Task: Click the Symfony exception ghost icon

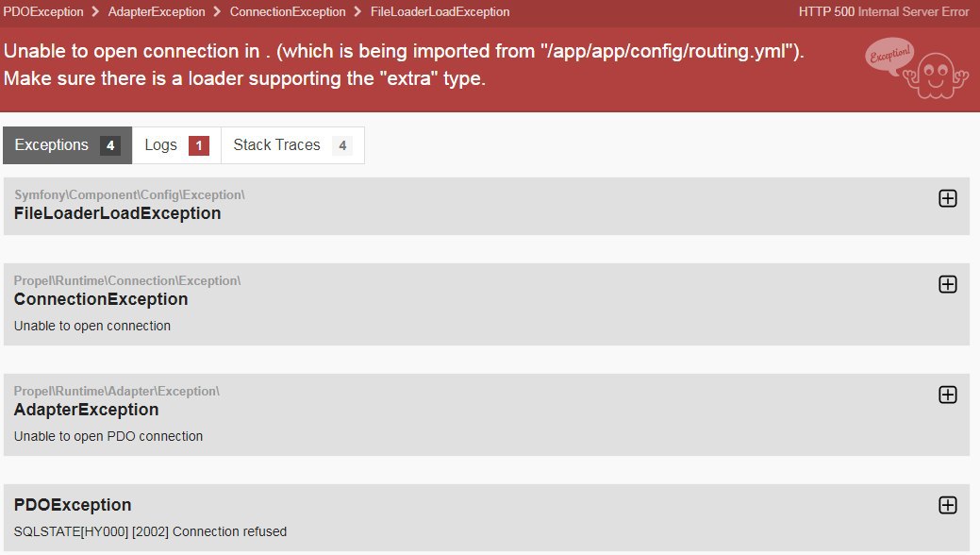Action: click(936, 76)
